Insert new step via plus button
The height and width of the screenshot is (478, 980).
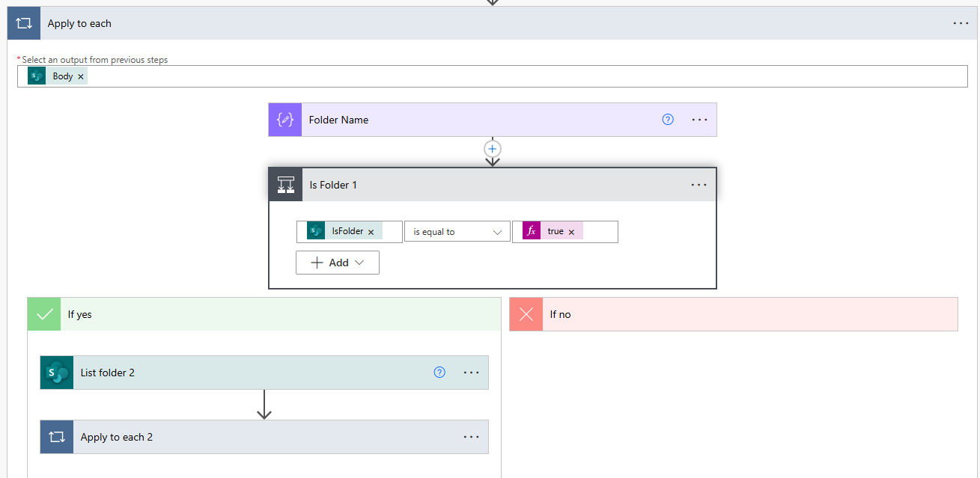point(492,148)
